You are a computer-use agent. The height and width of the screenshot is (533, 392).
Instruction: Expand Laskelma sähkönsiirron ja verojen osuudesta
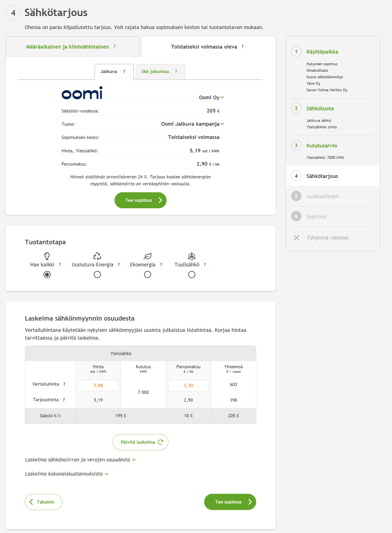80,460
